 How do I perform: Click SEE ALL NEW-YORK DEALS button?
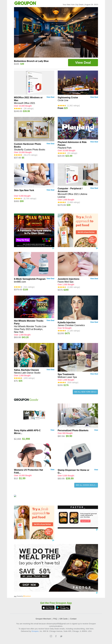pyautogui.click(x=85, y=392)
